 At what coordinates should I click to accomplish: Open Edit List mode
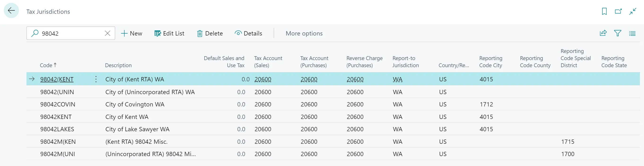coord(169,33)
